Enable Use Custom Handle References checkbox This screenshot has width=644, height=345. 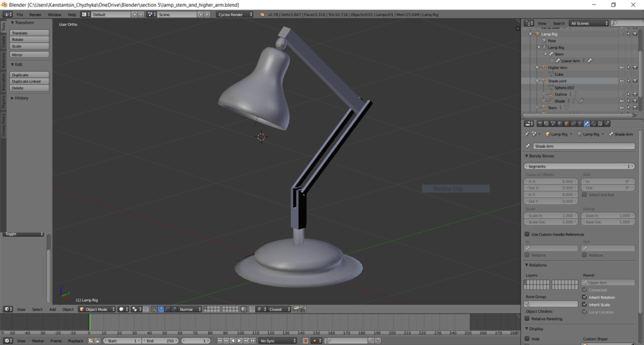527,234
